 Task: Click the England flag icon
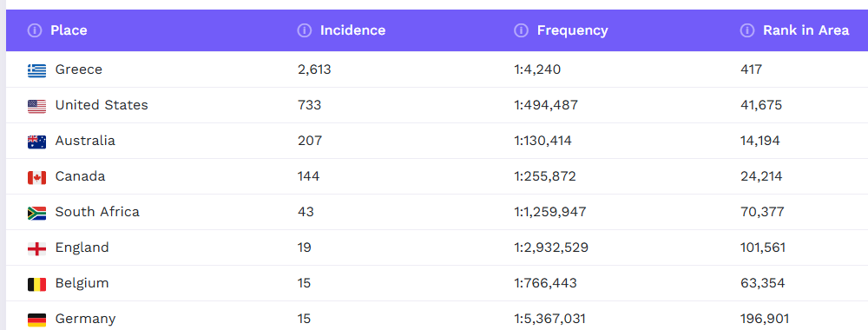click(37, 248)
